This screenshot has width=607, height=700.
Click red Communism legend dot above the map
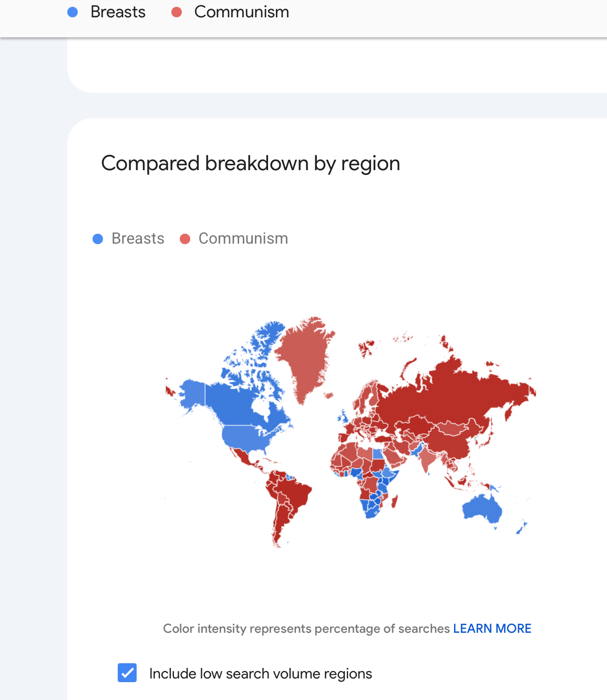pos(185,239)
